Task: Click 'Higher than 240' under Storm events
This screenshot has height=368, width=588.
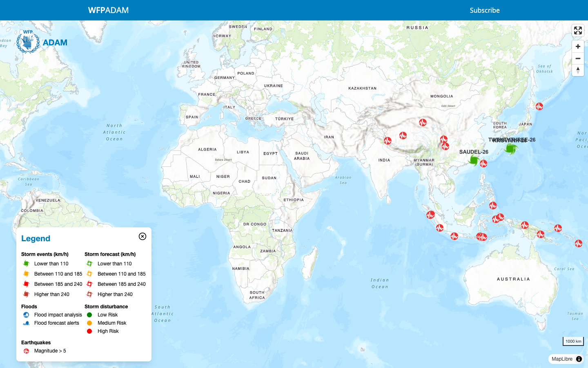Action: point(52,294)
